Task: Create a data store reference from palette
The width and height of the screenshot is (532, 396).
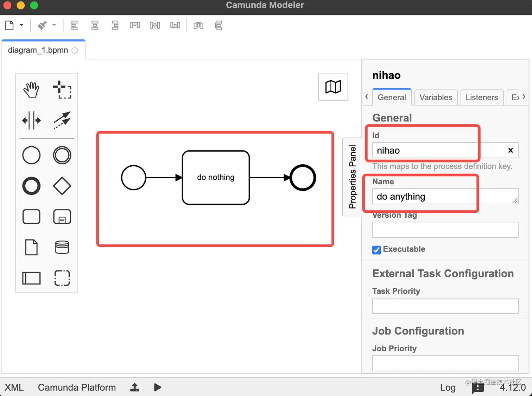Action: point(62,247)
